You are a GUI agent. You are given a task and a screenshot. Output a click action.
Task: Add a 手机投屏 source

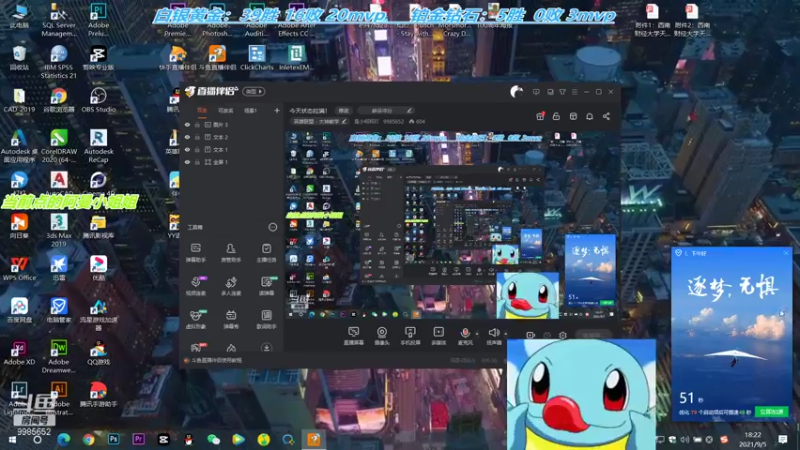point(410,336)
